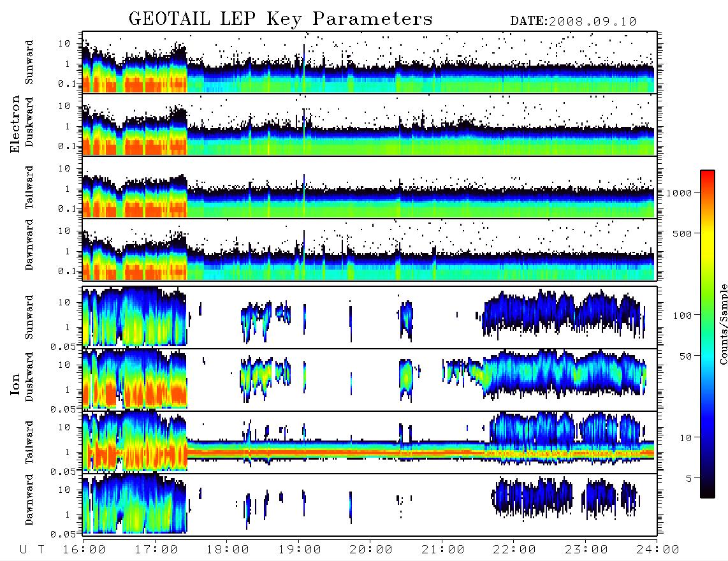Click the Counts/Sample rainbow color bar
This screenshot has height=561, width=728.
click(708, 334)
